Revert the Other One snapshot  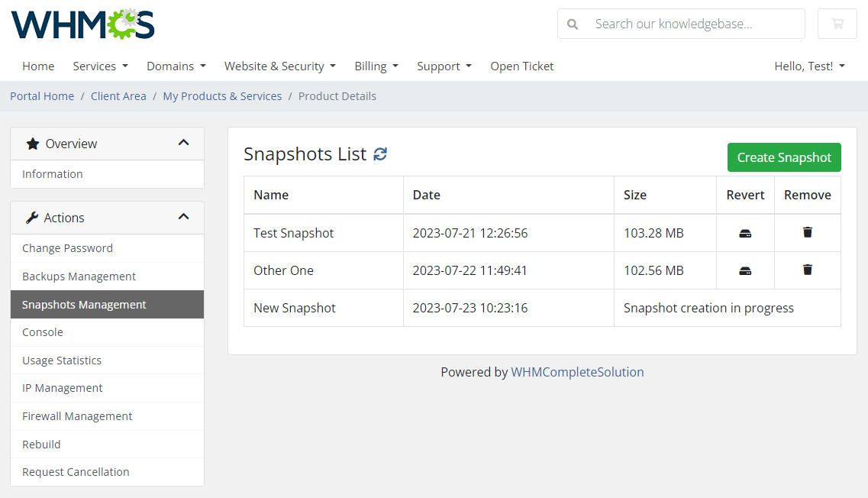coord(745,270)
